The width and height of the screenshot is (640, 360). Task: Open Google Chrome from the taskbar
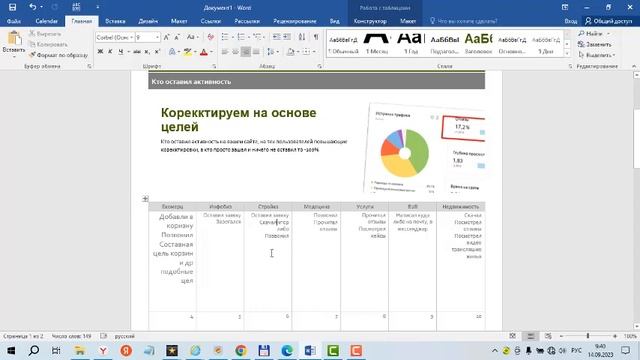point(241,351)
